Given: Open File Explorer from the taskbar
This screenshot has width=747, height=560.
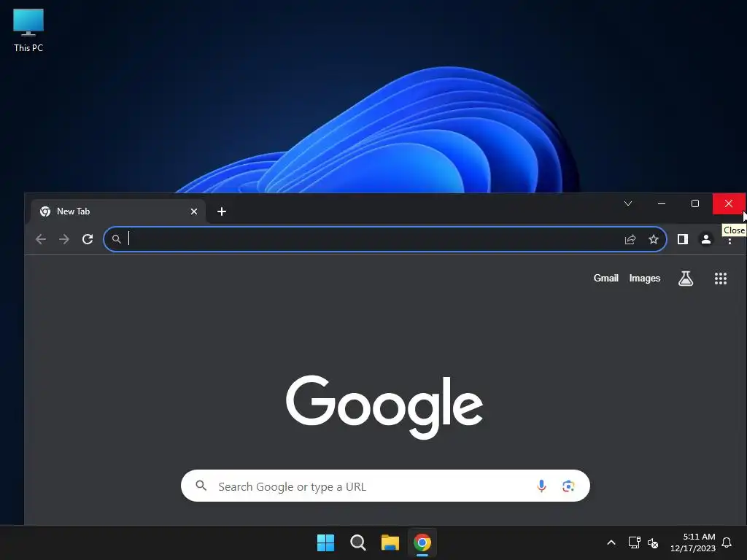Looking at the screenshot, I should point(390,542).
